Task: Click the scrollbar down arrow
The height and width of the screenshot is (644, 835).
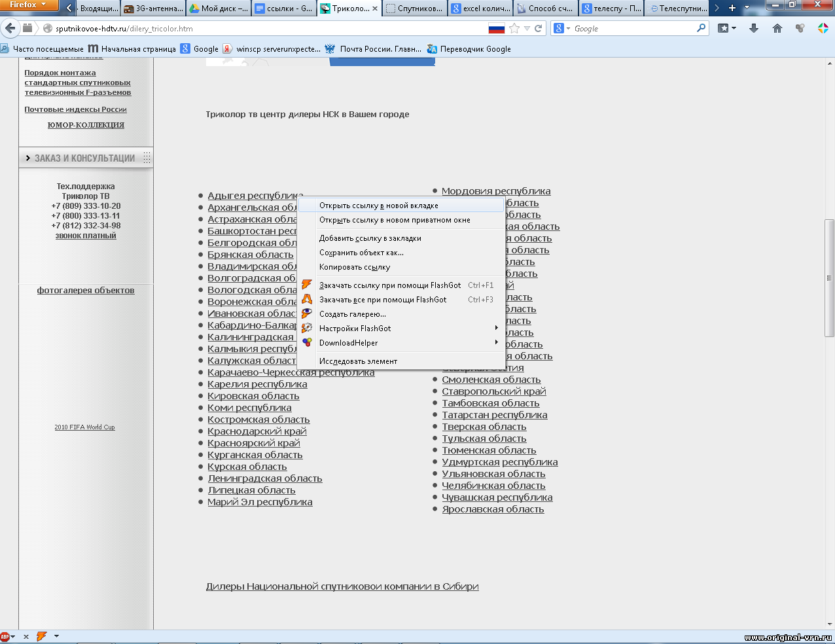Action: coord(830,624)
